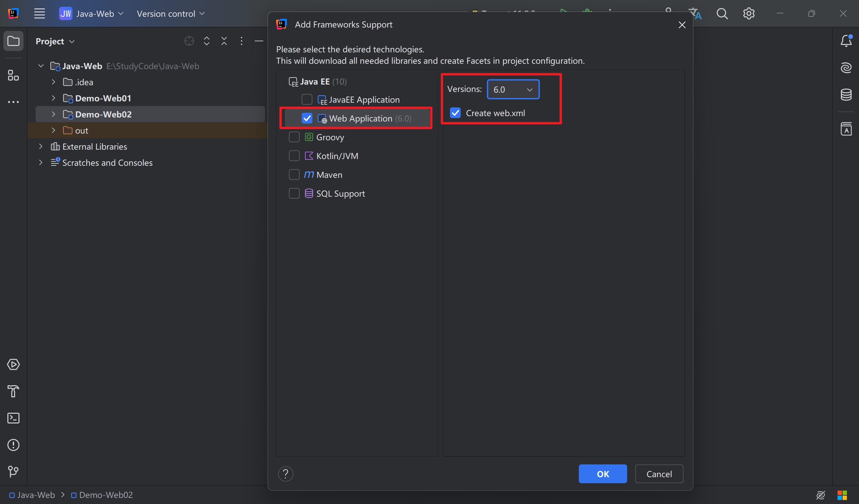
Task: Open the Git version control tool window
Action: [13, 471]
